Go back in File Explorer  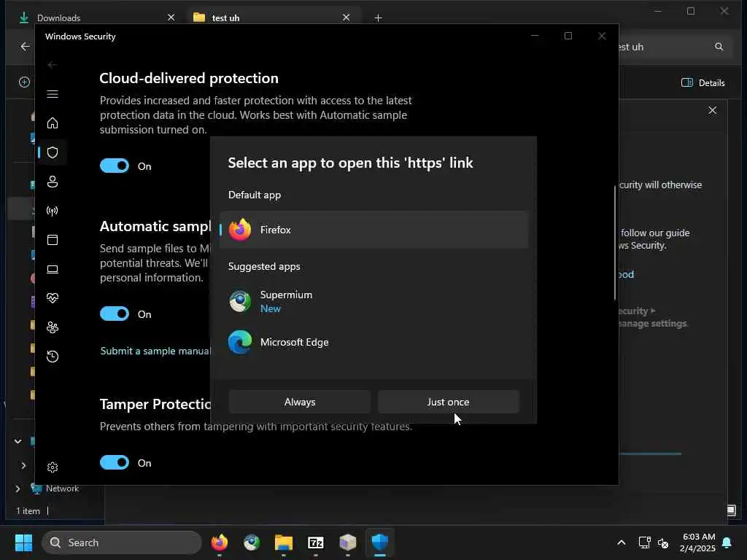[x=26, y=46]
